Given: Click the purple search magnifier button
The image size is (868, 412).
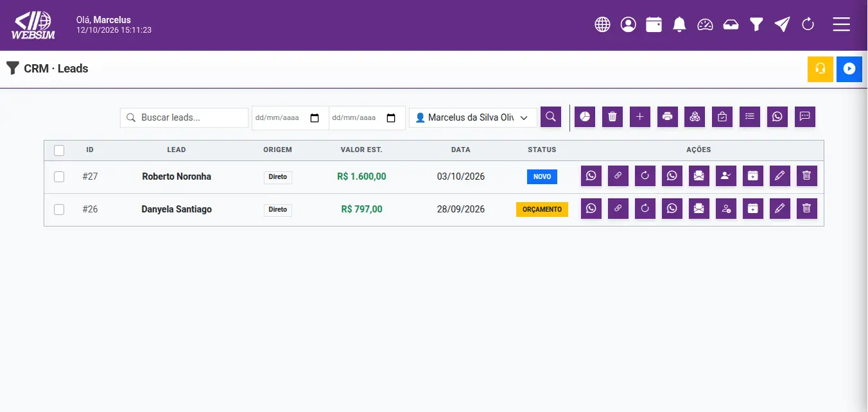Looking at the screenshot, I should (551, 117).
